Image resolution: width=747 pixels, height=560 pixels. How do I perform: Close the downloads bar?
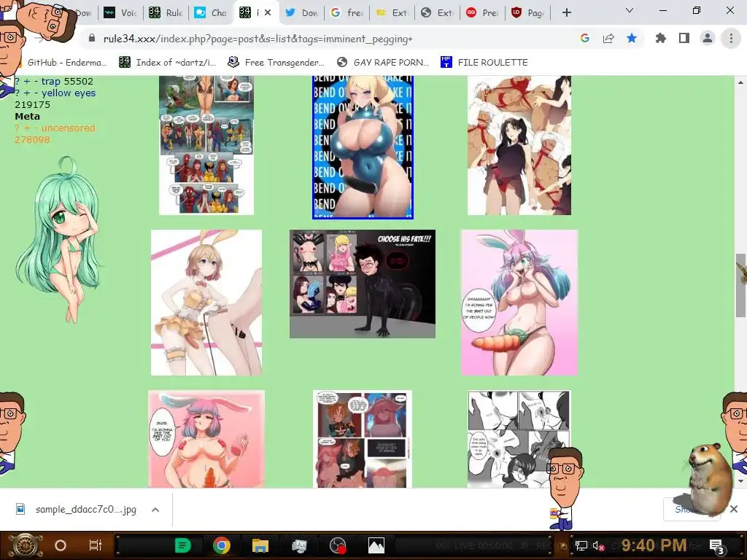pyautogui.click(x=734, y=509)
